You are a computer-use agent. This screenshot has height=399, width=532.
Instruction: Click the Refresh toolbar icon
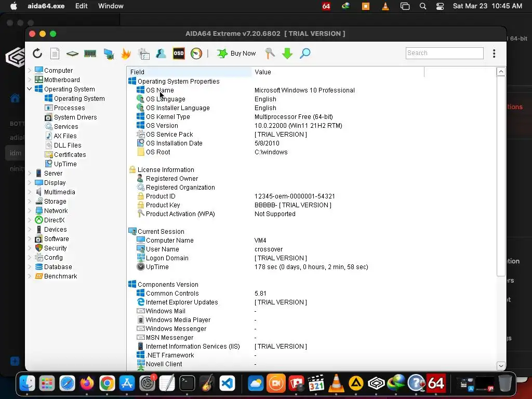[37, 54]
